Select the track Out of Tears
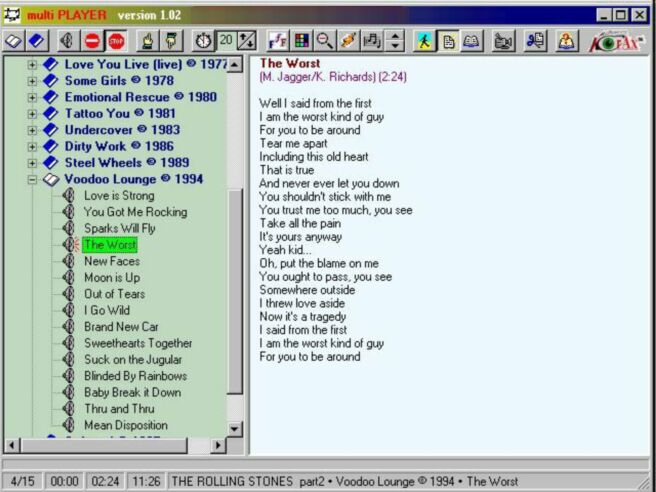This screenshot has width=656, height=492. (x=115, y=294)
